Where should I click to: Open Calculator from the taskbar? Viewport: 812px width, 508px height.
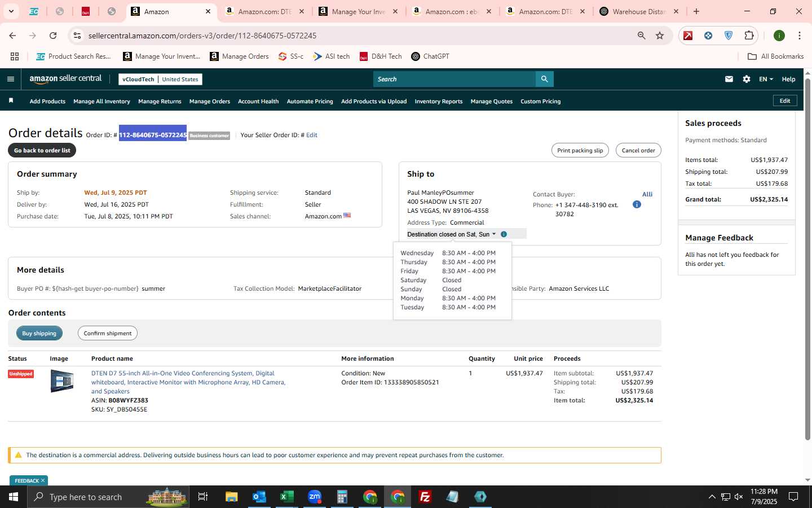pyautogui.click(x=342, y=497)
